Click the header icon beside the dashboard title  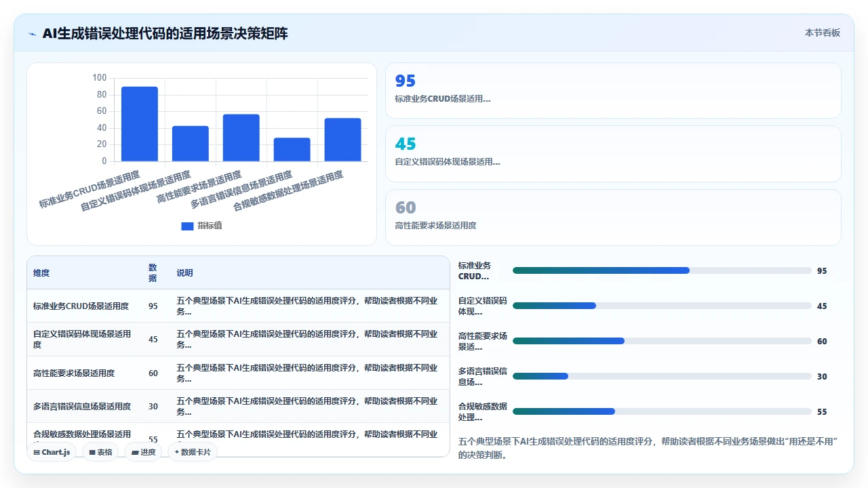[x=32, y=34]
